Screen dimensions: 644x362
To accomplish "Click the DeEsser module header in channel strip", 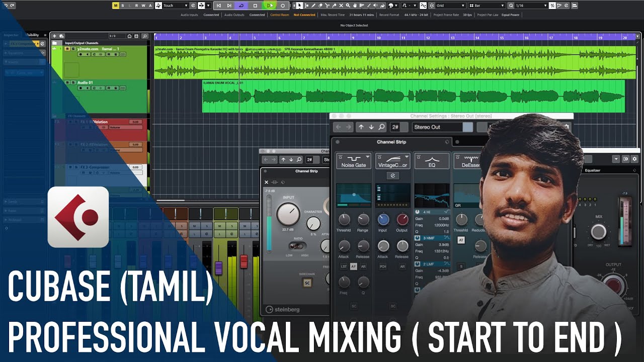I will tap(467, 161).
